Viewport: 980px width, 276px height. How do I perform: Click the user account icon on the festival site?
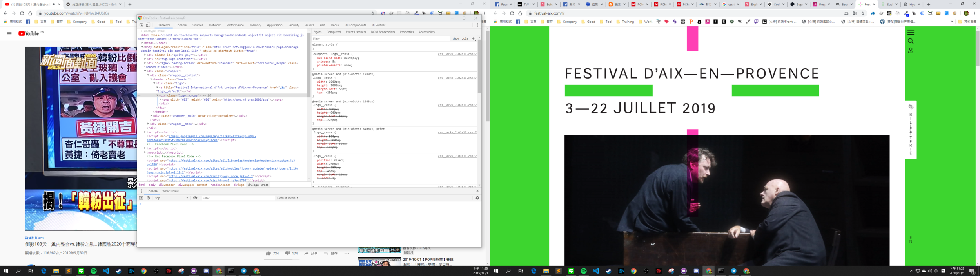tap(911, 50)
